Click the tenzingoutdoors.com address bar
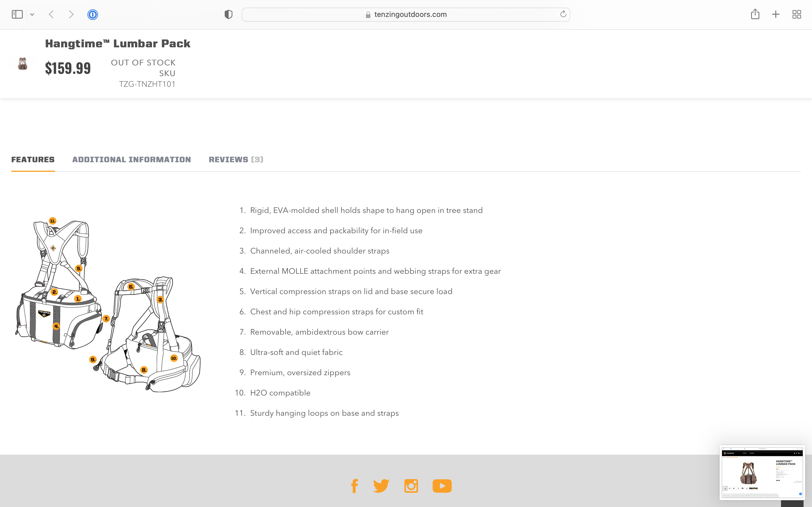 point(406,14)
